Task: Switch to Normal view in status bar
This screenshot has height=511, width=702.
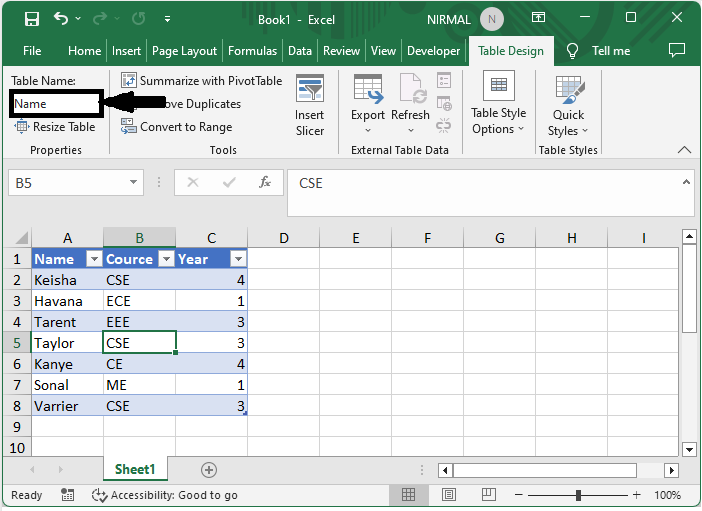Action: [408, 495]
